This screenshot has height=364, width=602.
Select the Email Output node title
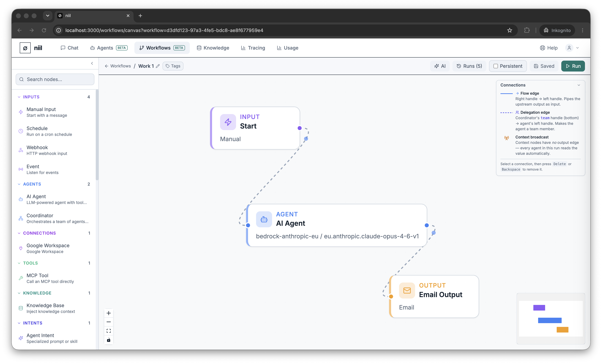tap(441, 295)
